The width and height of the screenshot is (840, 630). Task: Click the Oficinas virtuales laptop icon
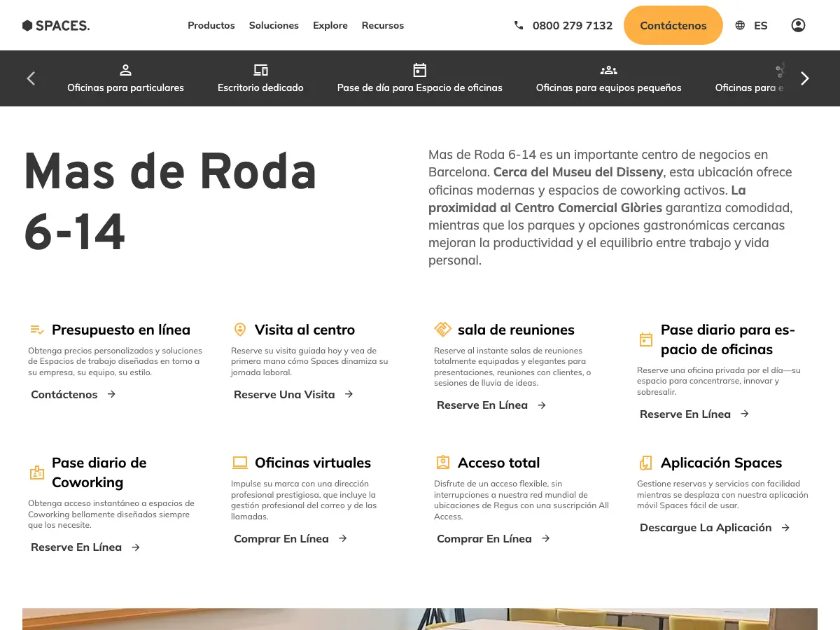click(x=240, y=463)
